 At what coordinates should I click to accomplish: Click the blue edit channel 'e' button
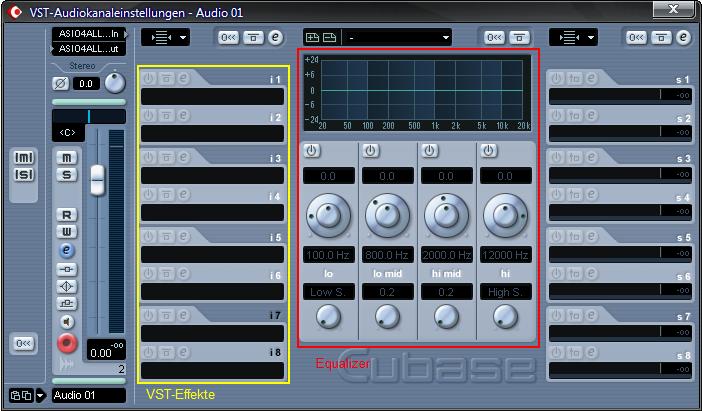[67, 250]
